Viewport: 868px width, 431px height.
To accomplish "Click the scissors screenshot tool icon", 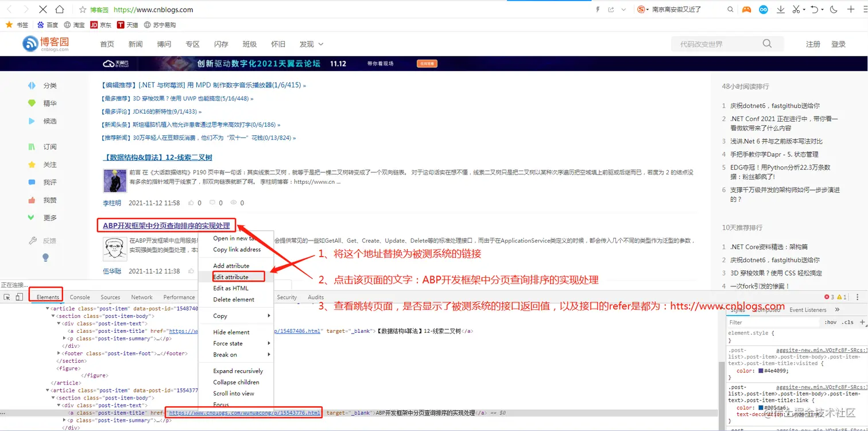I will point(796,10).
